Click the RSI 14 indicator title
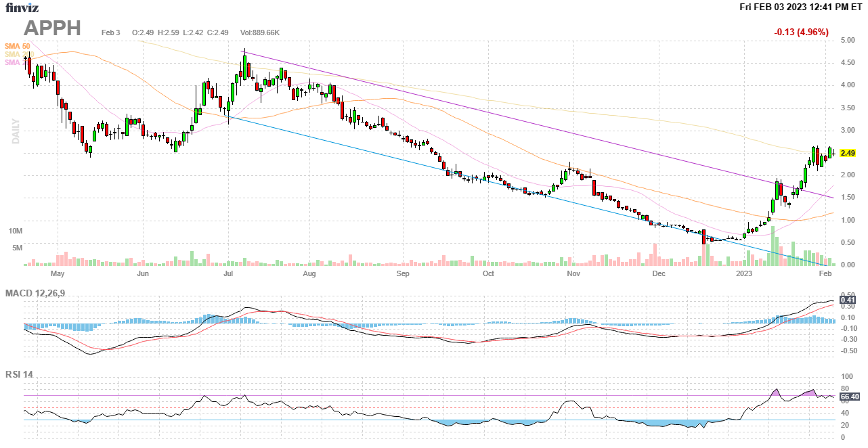 (19, 374)
